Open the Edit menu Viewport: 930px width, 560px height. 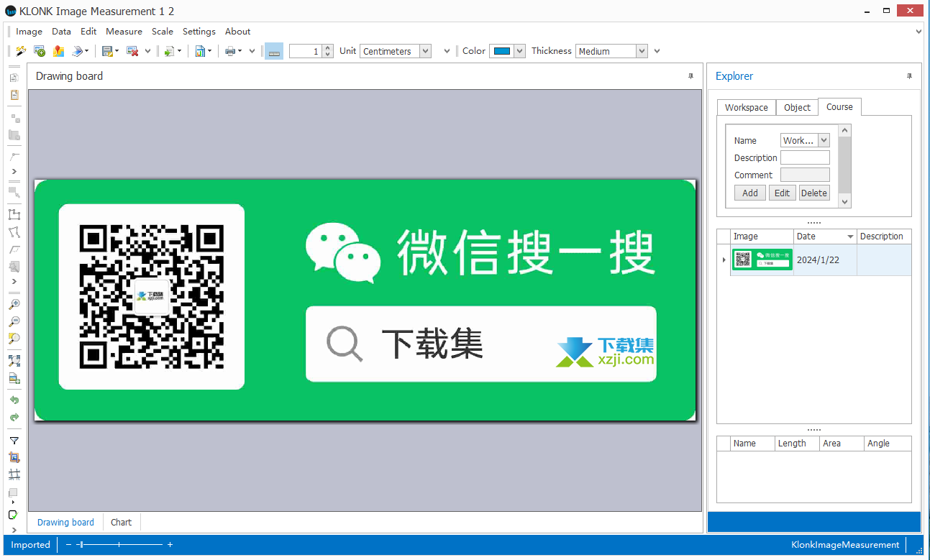(88, 32)
